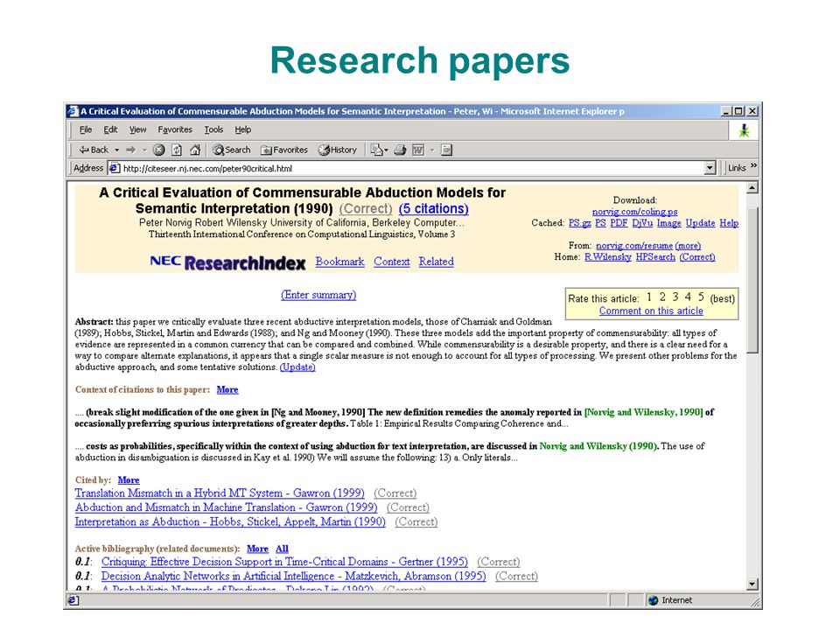The width and height of the screenshot is (840, 630).
Task: Go back using the Back arrow button
Action: coord(94,150)
